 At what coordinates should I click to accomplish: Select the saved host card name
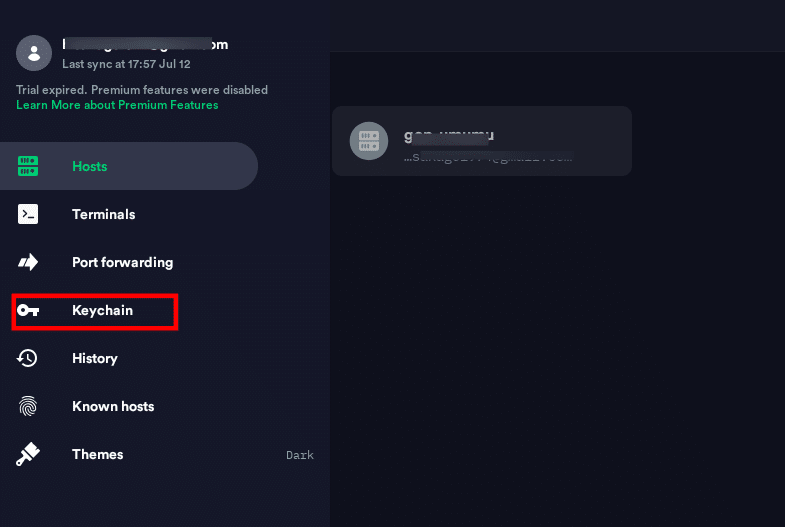tap(449, 135)
